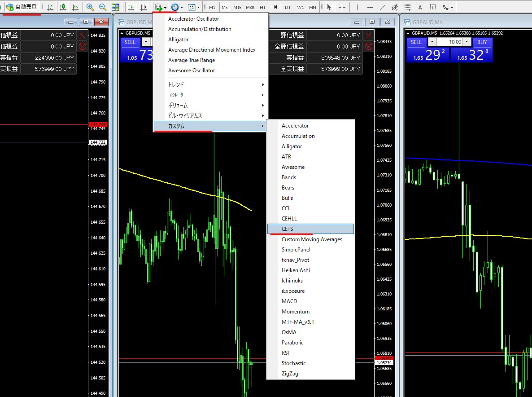
Task: Select the Fibonacci retracement tool
Action: pos(407,7)
